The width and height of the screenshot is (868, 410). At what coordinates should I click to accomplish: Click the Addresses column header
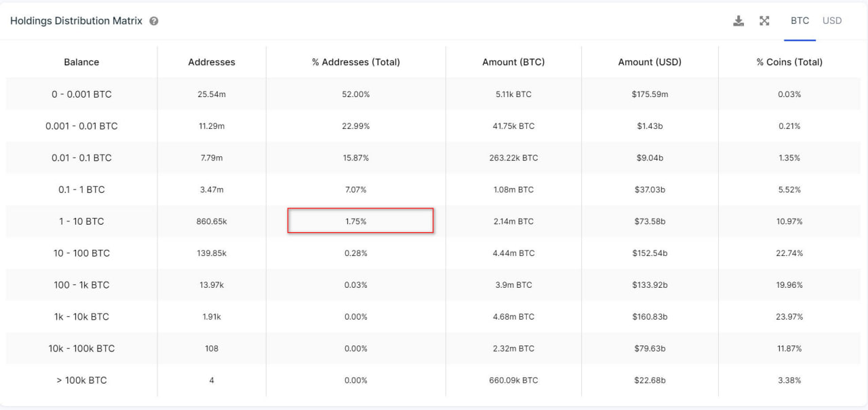point(212,62)
